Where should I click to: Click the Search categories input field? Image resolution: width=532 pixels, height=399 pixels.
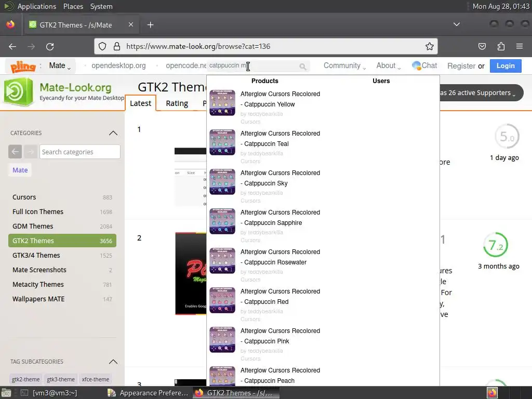tap(79, 152)
